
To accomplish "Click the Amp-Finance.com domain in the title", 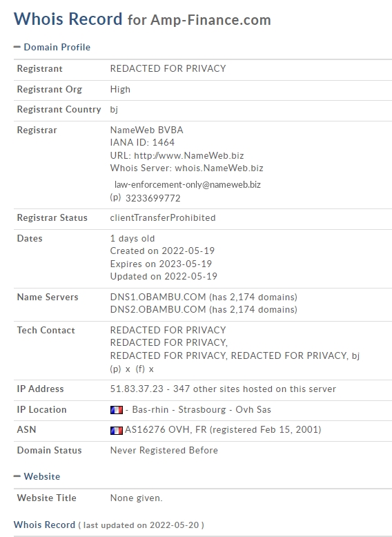I will 211,20.
